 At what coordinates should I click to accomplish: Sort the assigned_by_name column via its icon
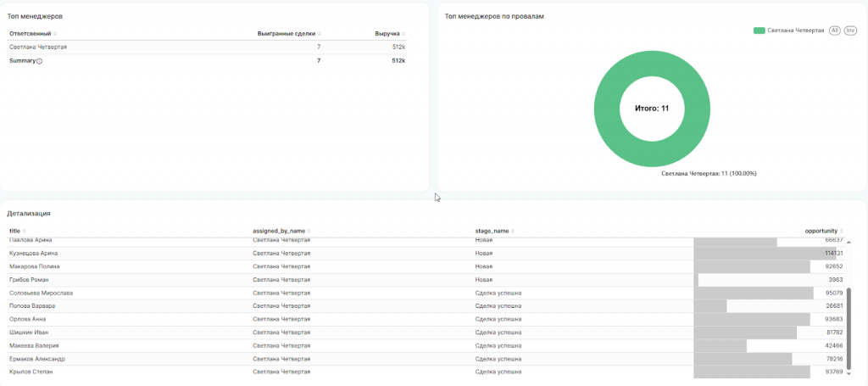click(309, 231)
